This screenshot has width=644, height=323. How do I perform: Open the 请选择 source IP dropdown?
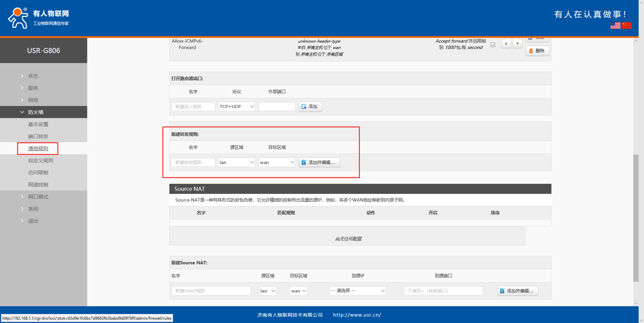[358, 291]
